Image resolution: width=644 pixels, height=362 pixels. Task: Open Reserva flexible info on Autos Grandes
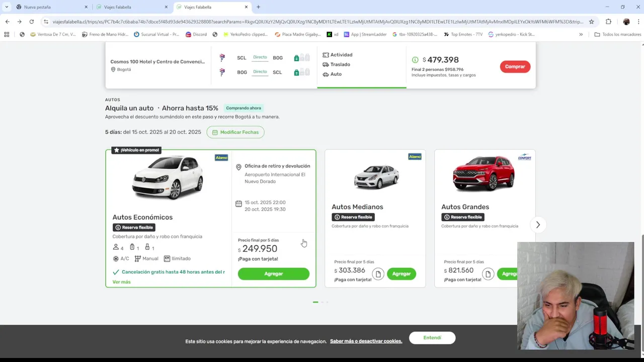click(x=462, y=217)
